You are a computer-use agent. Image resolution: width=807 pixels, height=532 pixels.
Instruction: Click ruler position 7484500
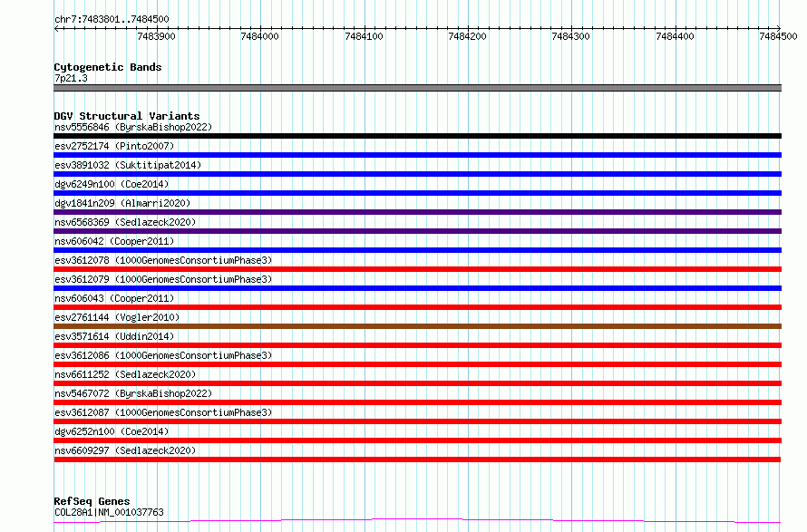(778, 36)
